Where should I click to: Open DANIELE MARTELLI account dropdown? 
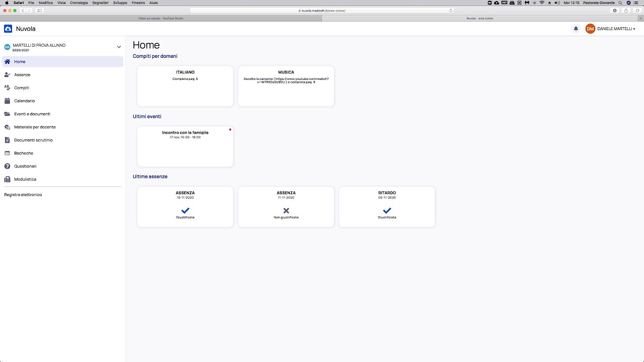click(616, 29)
